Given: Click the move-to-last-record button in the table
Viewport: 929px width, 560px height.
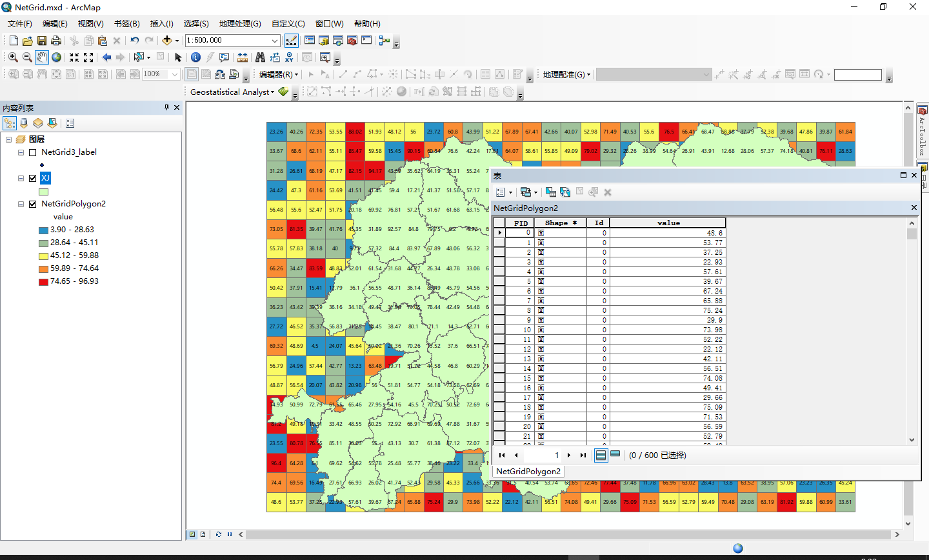Looking at the screenshot, I should [x=583, y=455].
